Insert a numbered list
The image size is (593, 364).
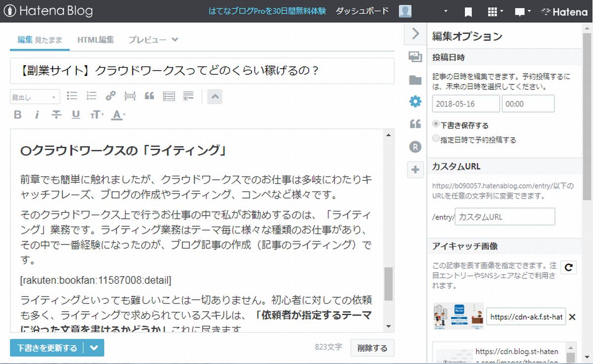click(91, 96)
